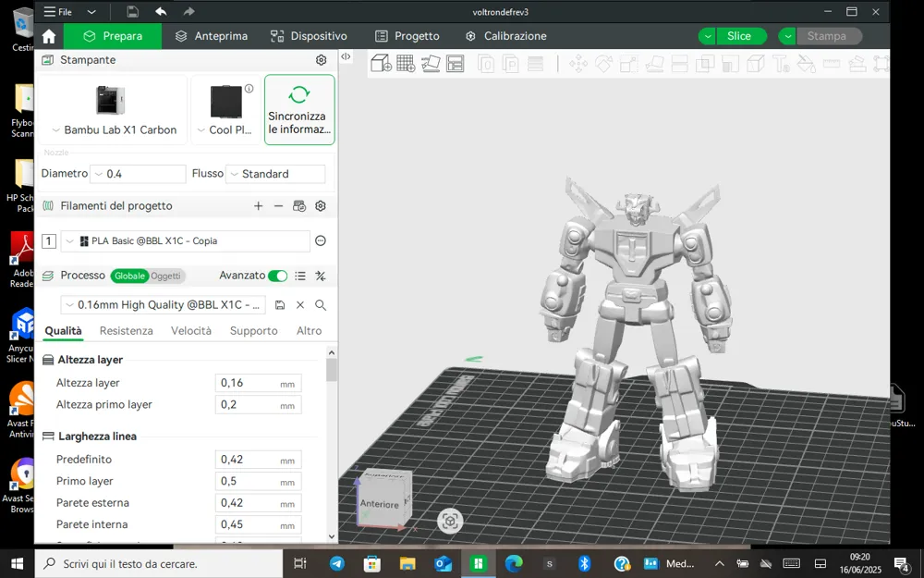Open the 0.16mm High Quality preset dropdown

click(164, 305)
